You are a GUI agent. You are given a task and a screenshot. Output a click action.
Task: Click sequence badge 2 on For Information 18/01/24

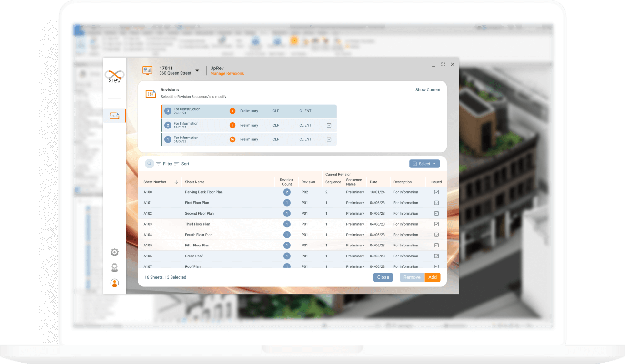pyautogui.click(x=168, y=125)
